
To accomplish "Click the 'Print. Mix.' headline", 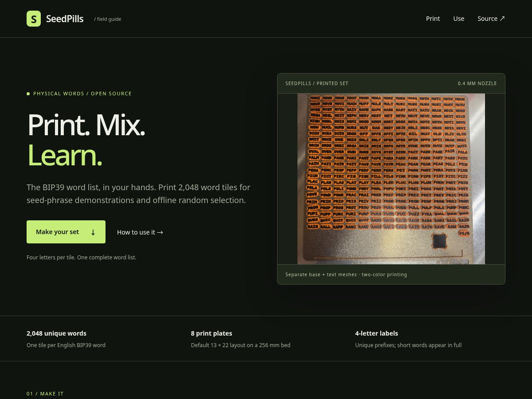I will [86, 125].
